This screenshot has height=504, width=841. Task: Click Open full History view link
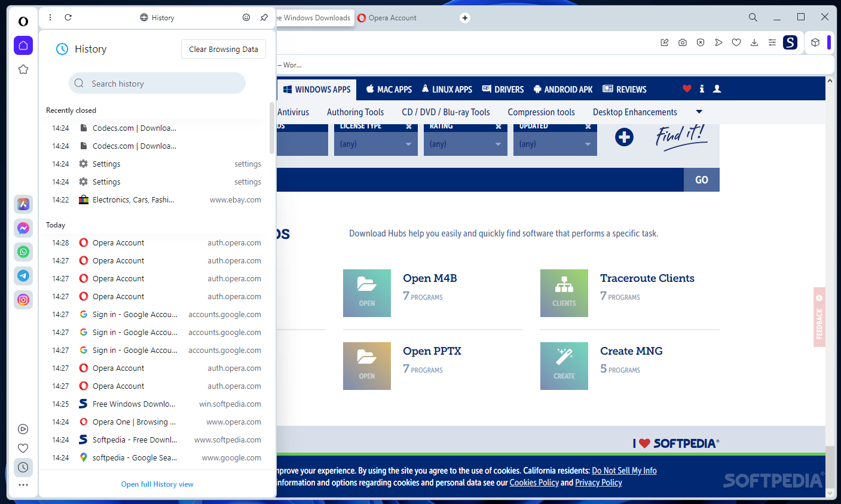pos(157,484)
